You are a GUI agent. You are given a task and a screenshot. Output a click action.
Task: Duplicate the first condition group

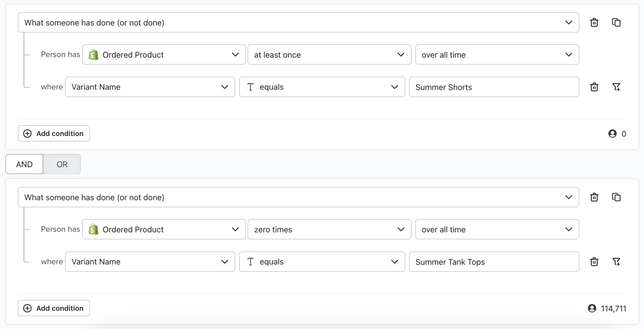pos(617,22)
